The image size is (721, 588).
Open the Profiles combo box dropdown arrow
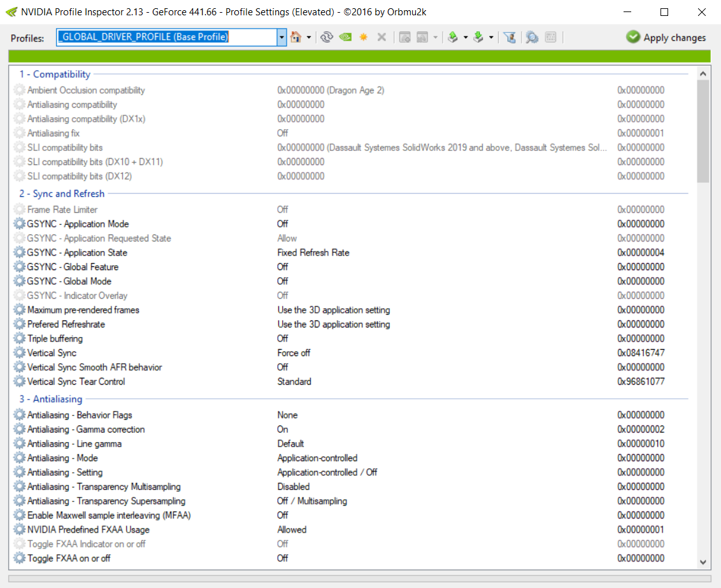282,37
